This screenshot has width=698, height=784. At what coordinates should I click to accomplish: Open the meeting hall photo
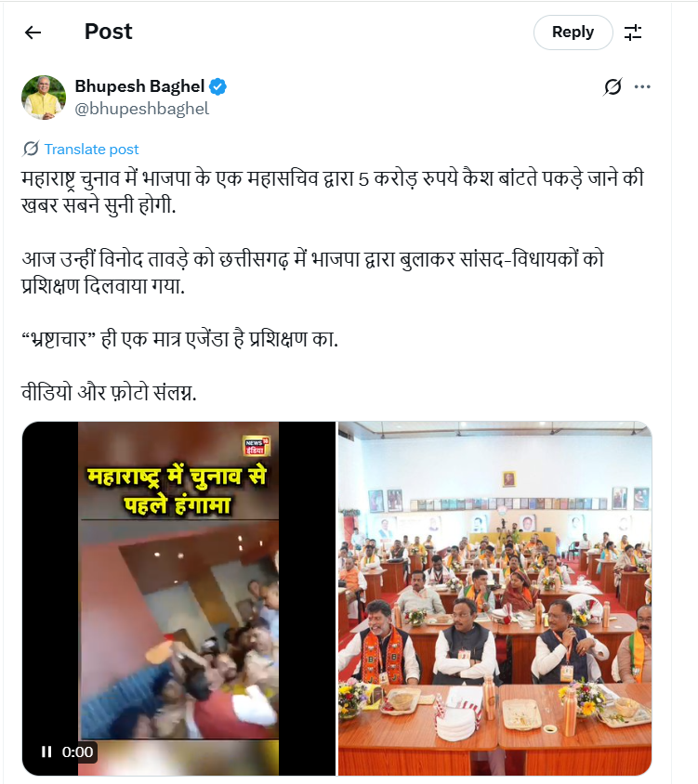494,598
